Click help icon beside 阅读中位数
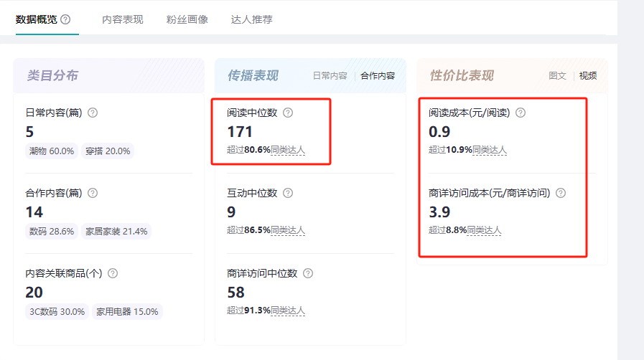Screen dimensions: 644x360 (x=288, y=113)
